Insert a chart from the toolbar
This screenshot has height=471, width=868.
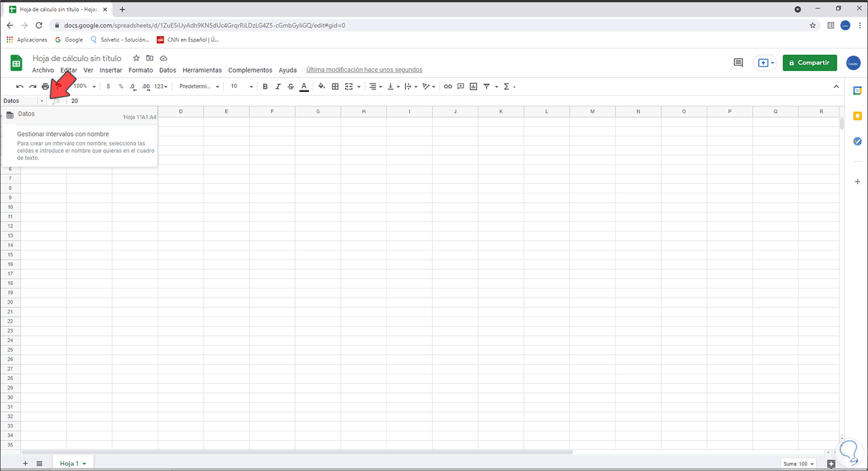473,86
